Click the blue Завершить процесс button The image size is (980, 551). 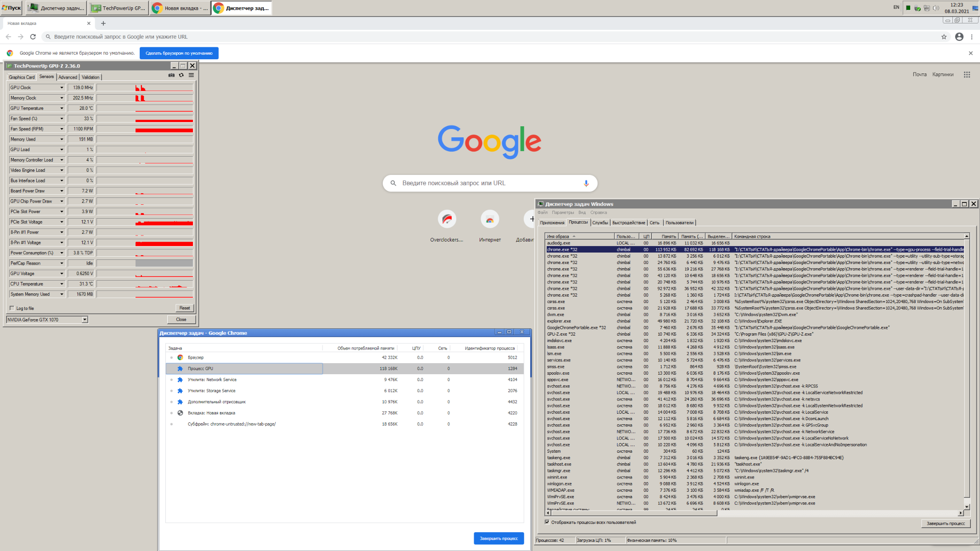498,538
